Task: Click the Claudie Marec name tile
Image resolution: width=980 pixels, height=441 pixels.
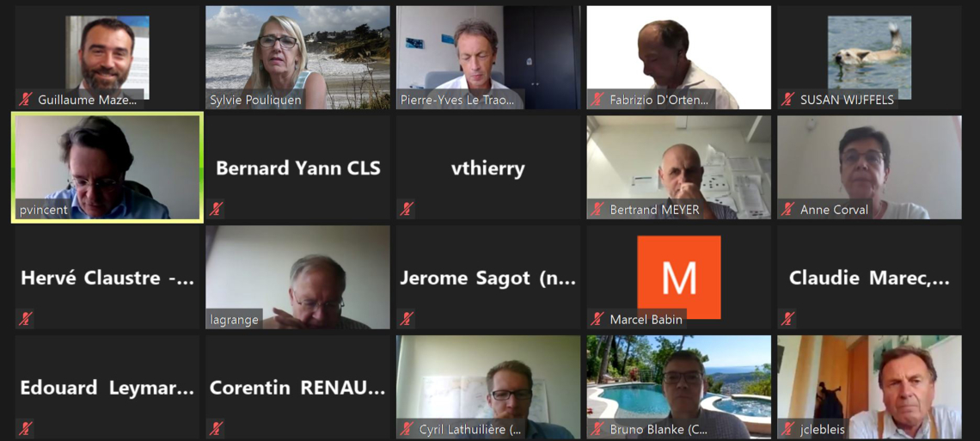Action: (869, 278)
